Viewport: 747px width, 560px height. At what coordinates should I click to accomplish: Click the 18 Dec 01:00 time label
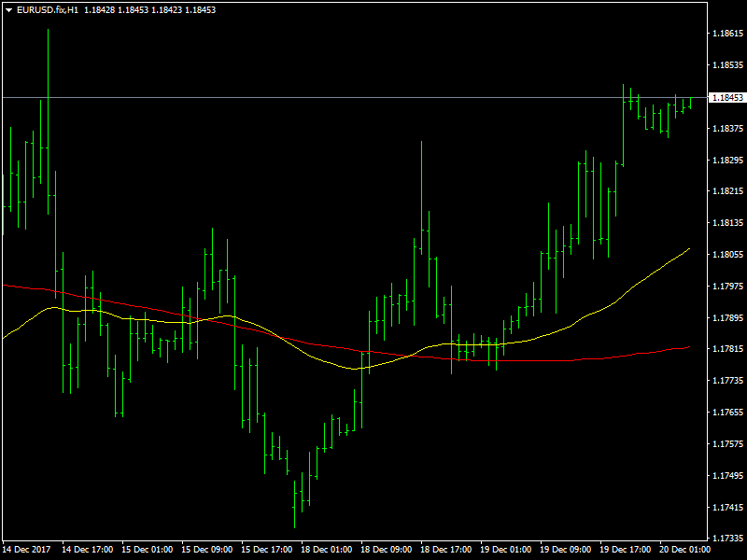[x=327, y=550]
